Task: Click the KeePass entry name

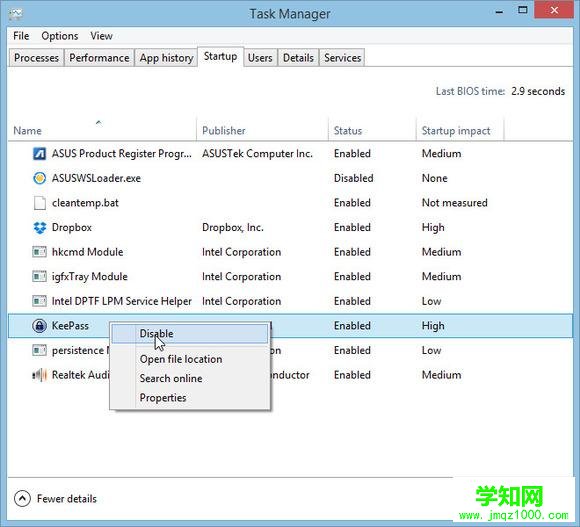Action: [70, 326]
